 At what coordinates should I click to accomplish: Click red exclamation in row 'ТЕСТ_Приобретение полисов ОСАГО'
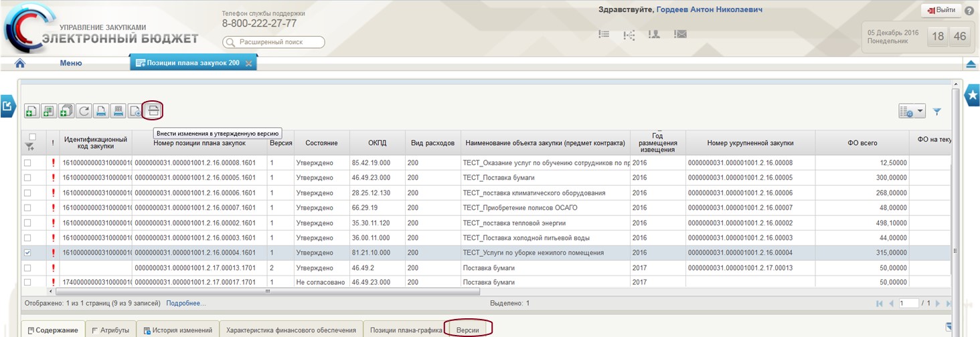[x=53, y=207]
